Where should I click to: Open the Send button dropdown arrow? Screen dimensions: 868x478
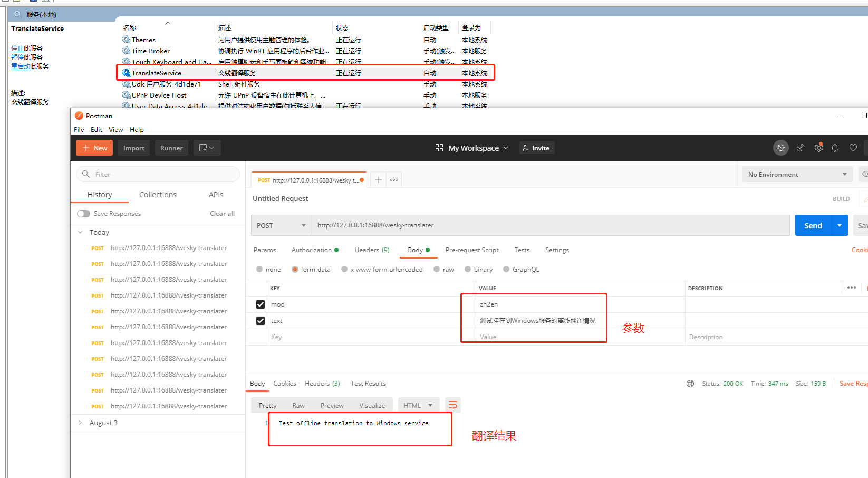(840, 225)
